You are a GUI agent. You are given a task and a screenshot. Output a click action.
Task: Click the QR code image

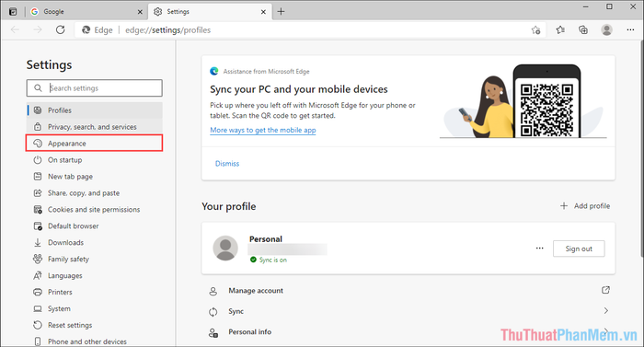[x=546, y=110]
